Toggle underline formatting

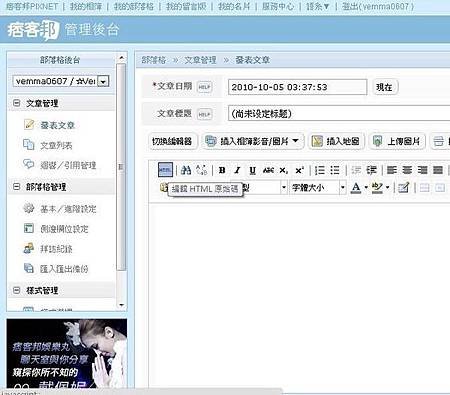pyautogui.click(x=253, y=170)
